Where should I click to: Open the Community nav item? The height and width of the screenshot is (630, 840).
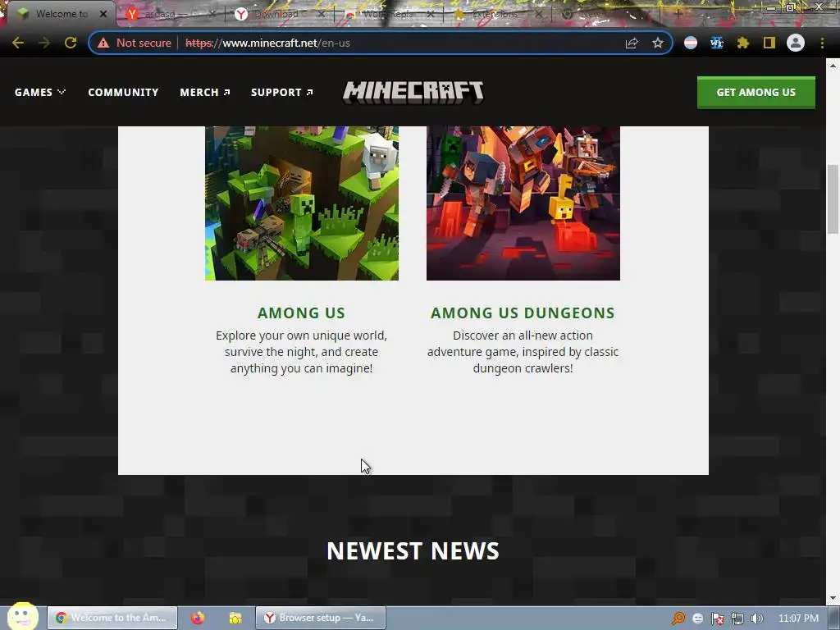[x=123, y=92]
